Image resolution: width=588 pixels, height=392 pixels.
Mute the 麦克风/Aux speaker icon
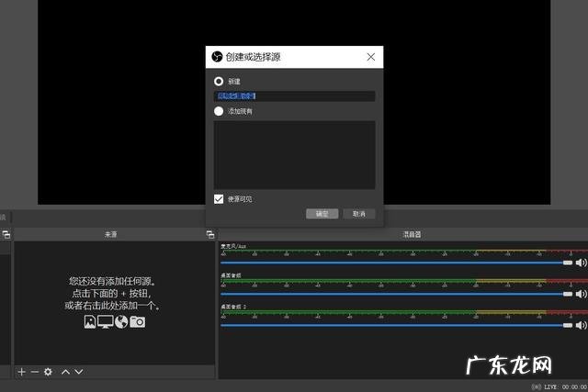[581, 263]
